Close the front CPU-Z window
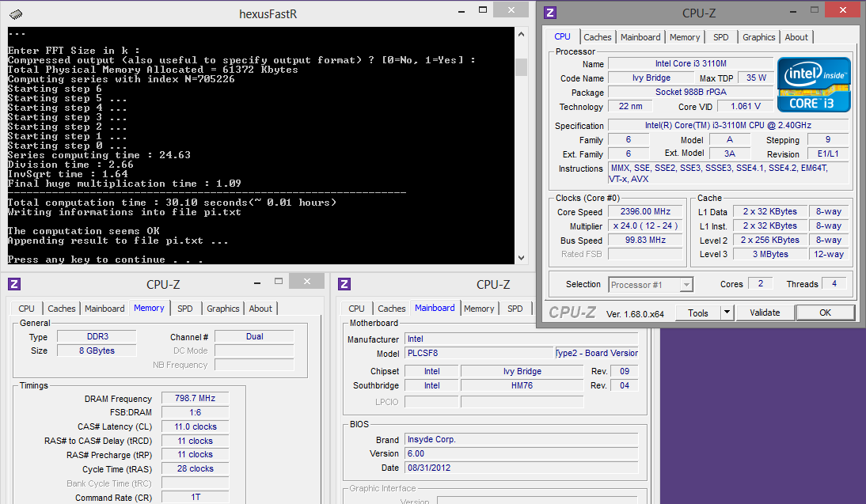 [x=843, y=10]
